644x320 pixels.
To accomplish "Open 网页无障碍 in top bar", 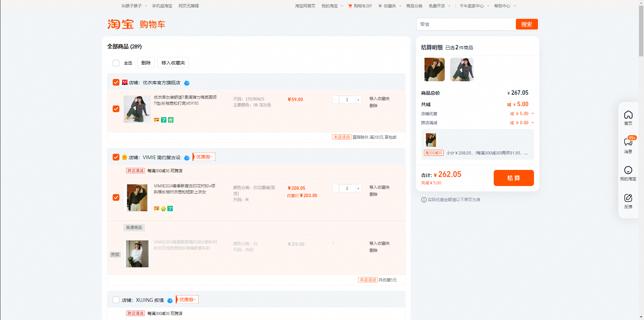I will [x=189, y=6].
